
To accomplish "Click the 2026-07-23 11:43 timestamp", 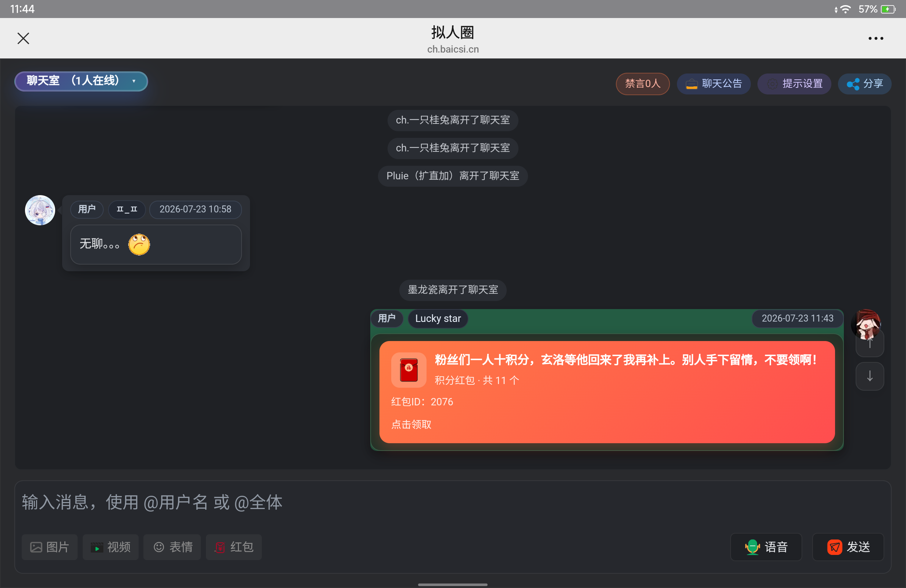I will [x=798, y=318].
